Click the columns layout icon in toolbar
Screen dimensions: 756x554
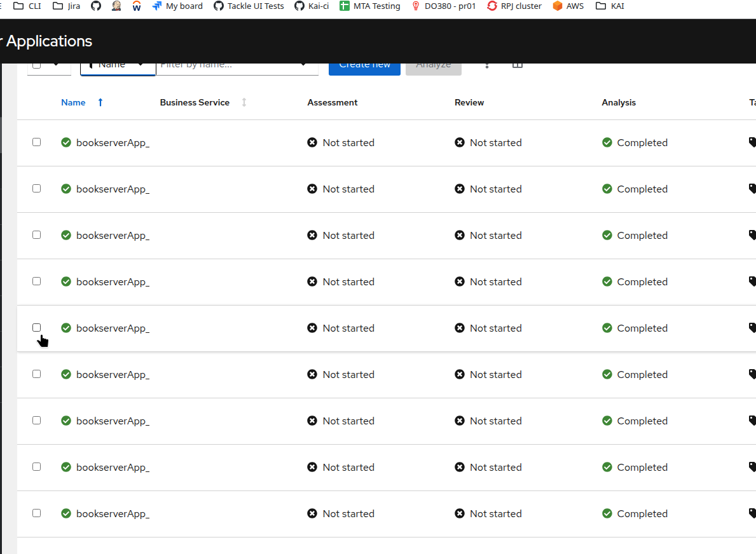pos(518,65)
